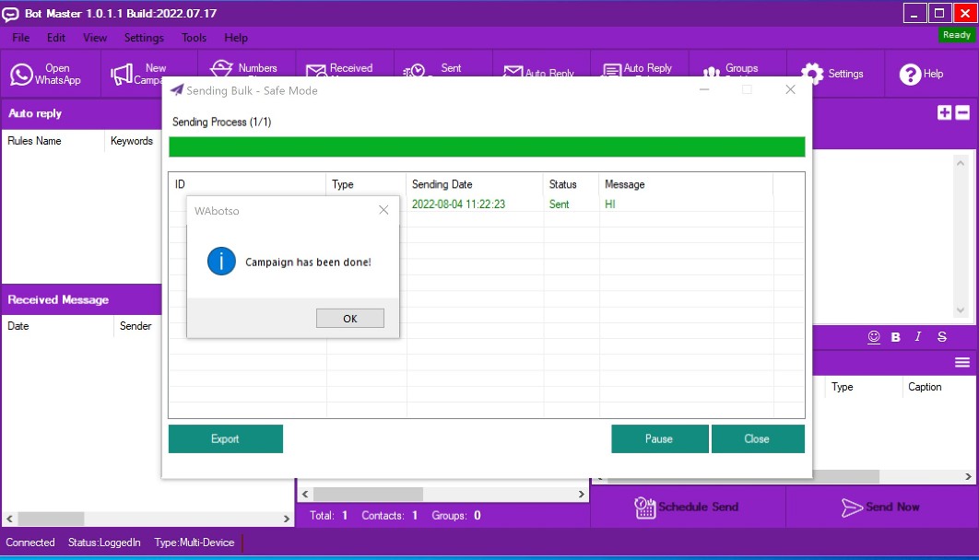
Task: Open the Help menu
Action: pos(236,38)
